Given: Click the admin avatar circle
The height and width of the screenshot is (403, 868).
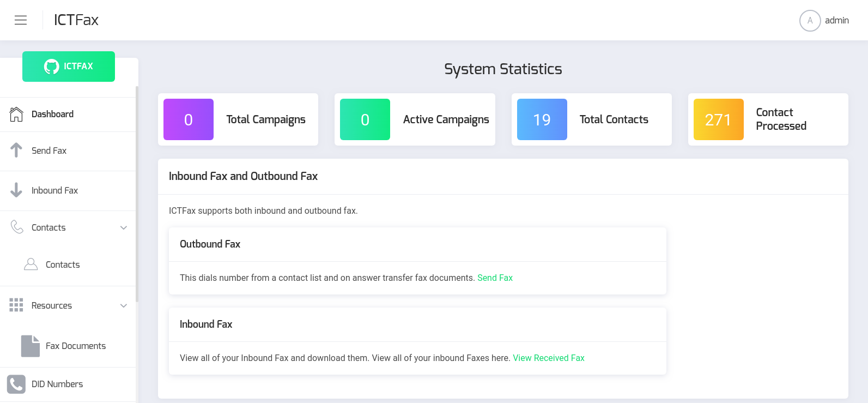Looking at the screenshot, I should click(x=810, y=21).
